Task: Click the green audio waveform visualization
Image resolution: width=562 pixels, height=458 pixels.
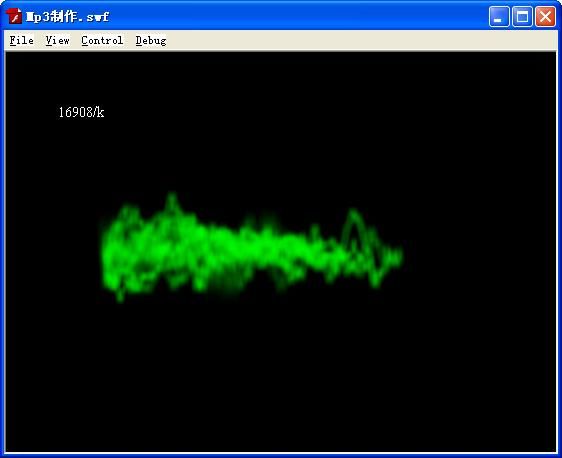Action: pos(251,248)
